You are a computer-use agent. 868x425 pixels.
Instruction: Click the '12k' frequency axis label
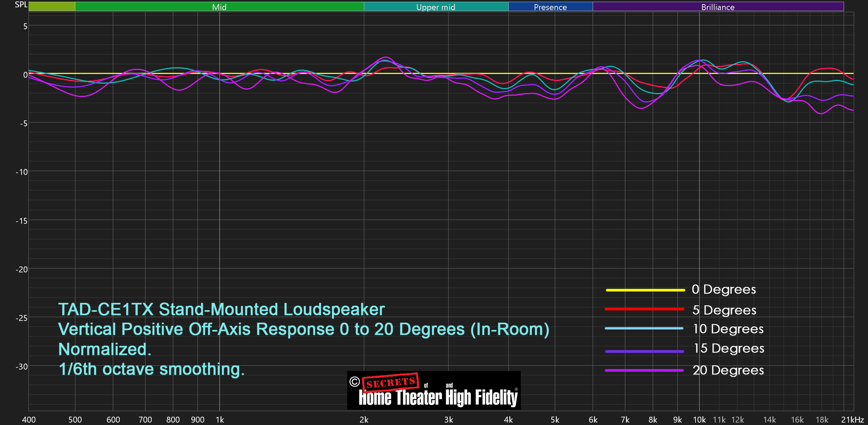point(737,420)
